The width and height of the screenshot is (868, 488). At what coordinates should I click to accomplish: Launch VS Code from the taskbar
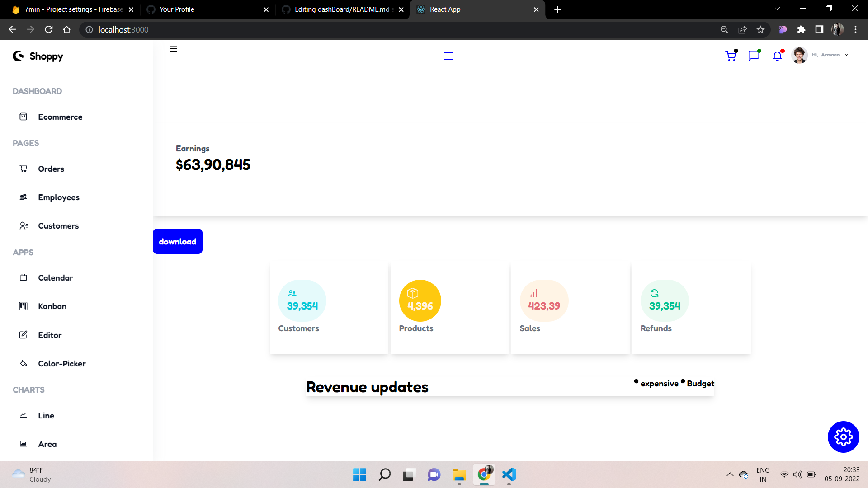point(509,475)
